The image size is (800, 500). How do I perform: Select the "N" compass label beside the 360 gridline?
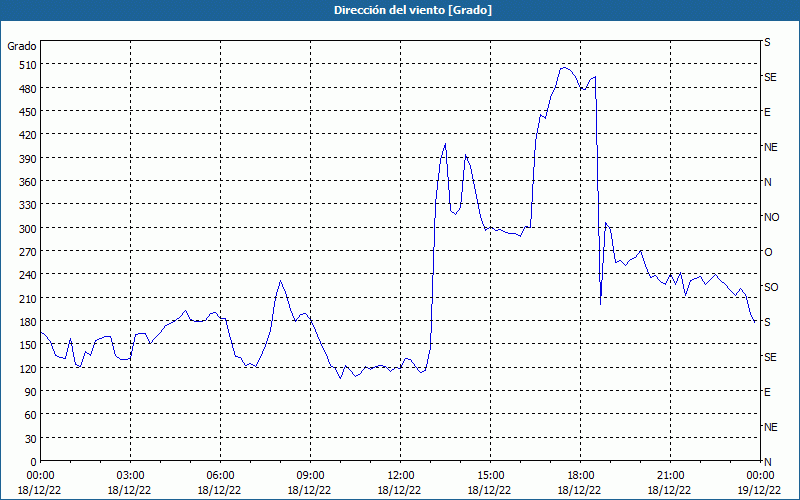click(767, 182)
